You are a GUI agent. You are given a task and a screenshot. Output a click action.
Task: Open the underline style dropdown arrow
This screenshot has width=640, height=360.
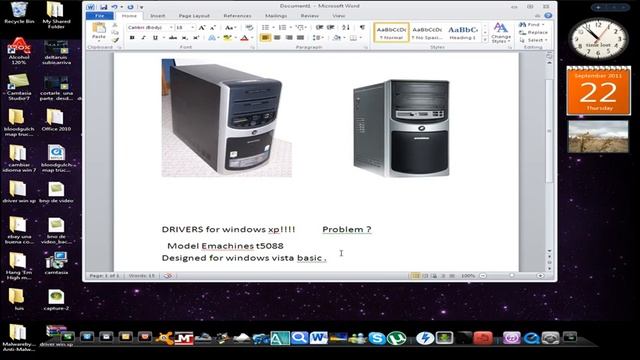164,38
